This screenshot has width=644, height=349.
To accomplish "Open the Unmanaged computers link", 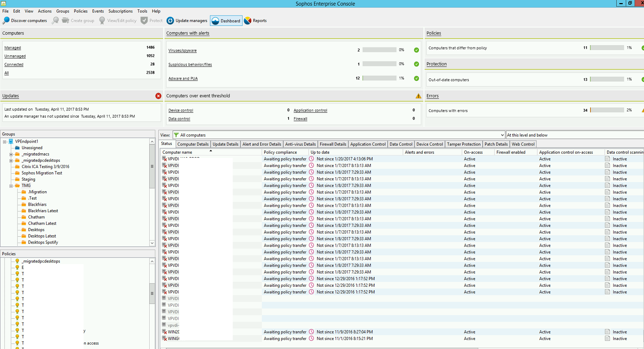I will pyautogui.click(x=15, y=56).
